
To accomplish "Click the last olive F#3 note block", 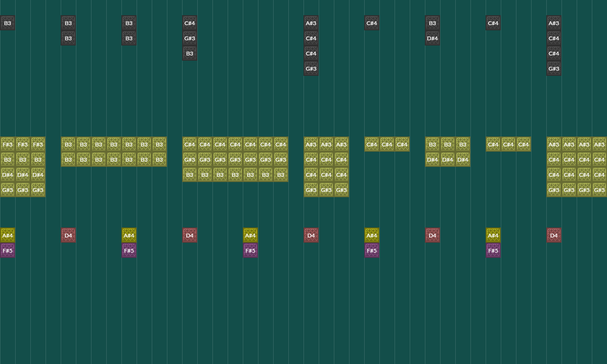I will 38,145.
